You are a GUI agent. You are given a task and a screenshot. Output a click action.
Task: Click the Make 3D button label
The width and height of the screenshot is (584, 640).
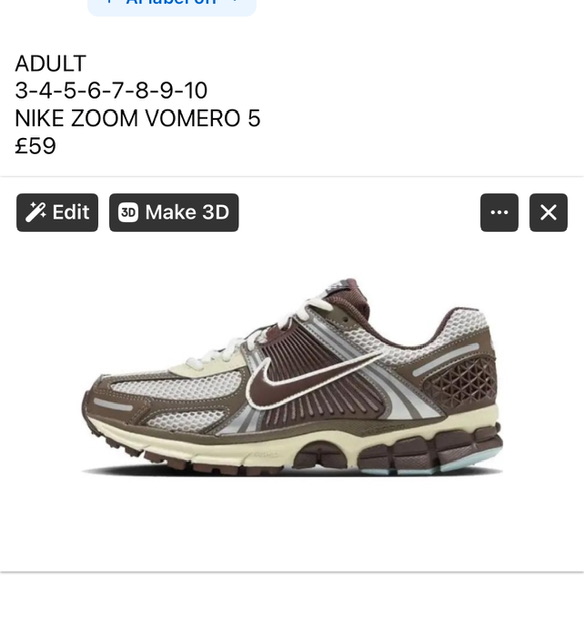click(187, 212)
